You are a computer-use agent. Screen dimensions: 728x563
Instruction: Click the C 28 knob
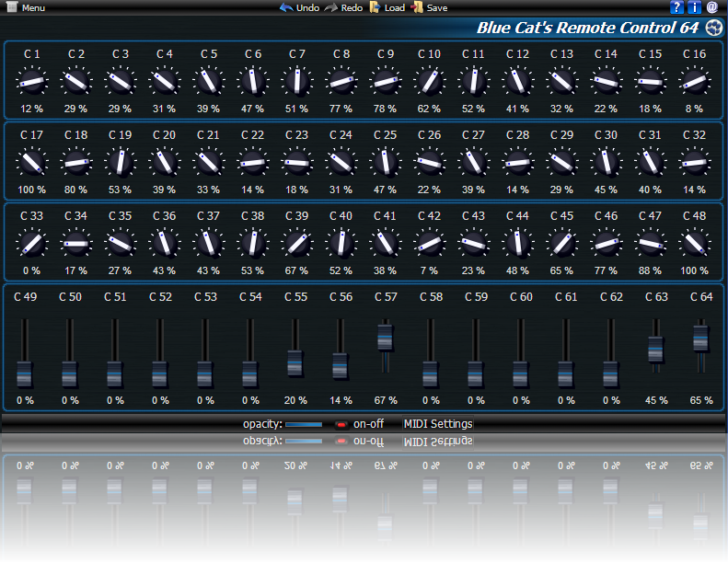(x=517, y=163)
